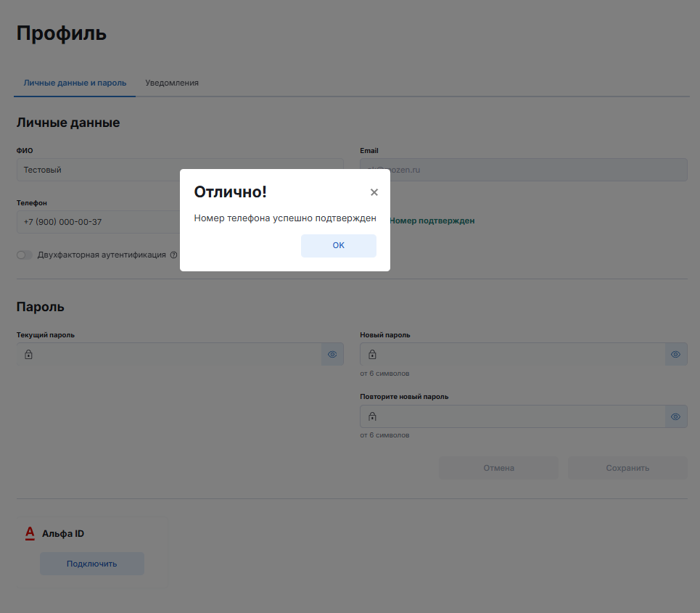Click the Альфа ID logo icon
This screenshot has height=613, width=700.
click(30, 533)
